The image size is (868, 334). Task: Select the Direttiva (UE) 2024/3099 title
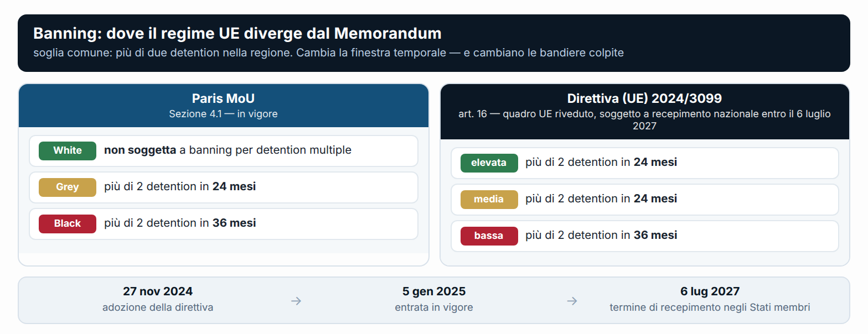point(644,98)
